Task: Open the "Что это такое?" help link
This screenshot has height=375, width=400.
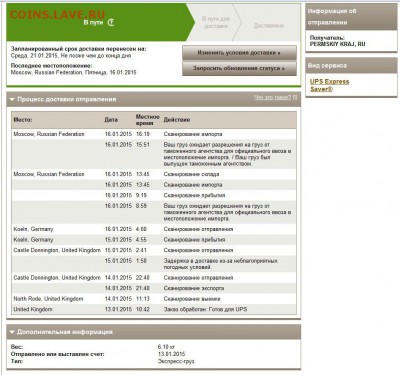Action: (272, 97)
